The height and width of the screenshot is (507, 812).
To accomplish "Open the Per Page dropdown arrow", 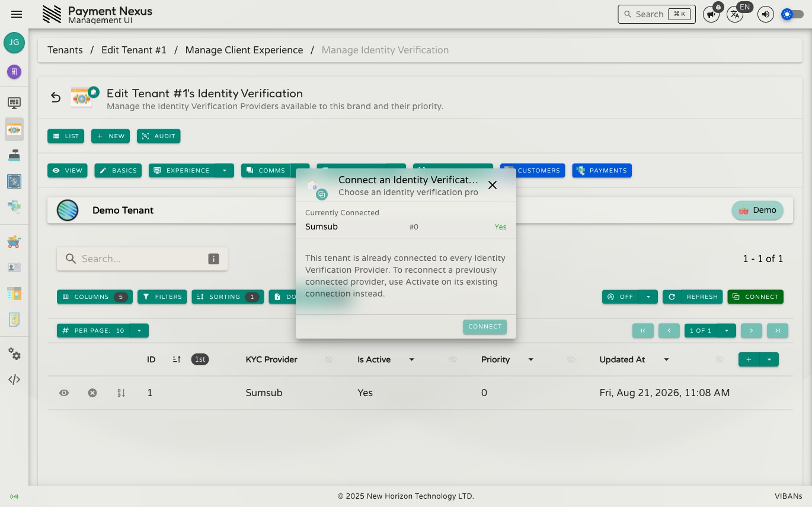I will (x=139, y=330).
